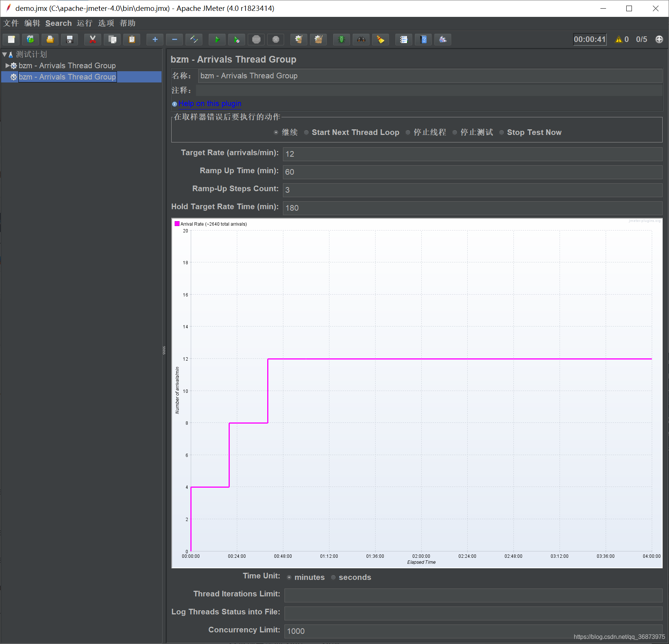The image size is (669, 644).
Task: Edit the Ramp-Up Steps Count field
Action: (473, 190)
